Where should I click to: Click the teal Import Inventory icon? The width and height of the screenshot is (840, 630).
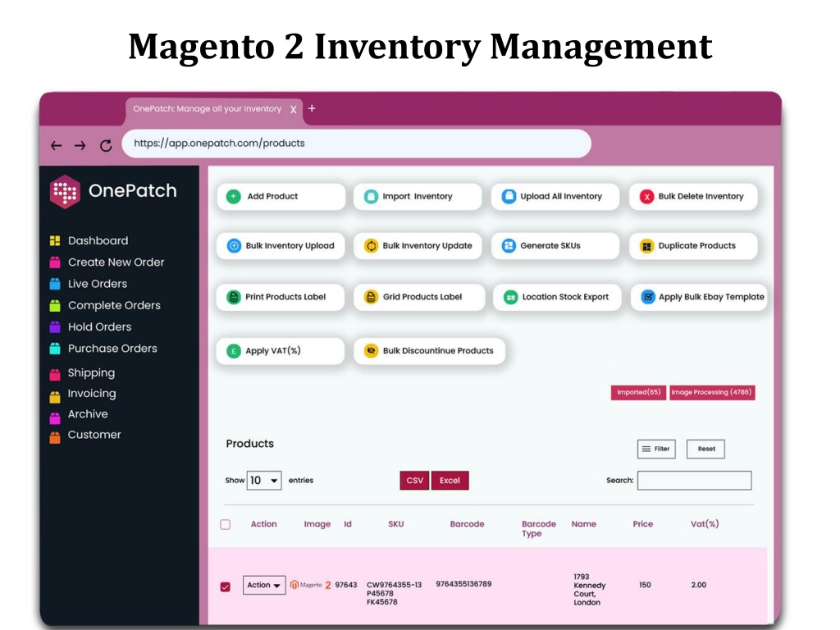[x=371, y=197]
